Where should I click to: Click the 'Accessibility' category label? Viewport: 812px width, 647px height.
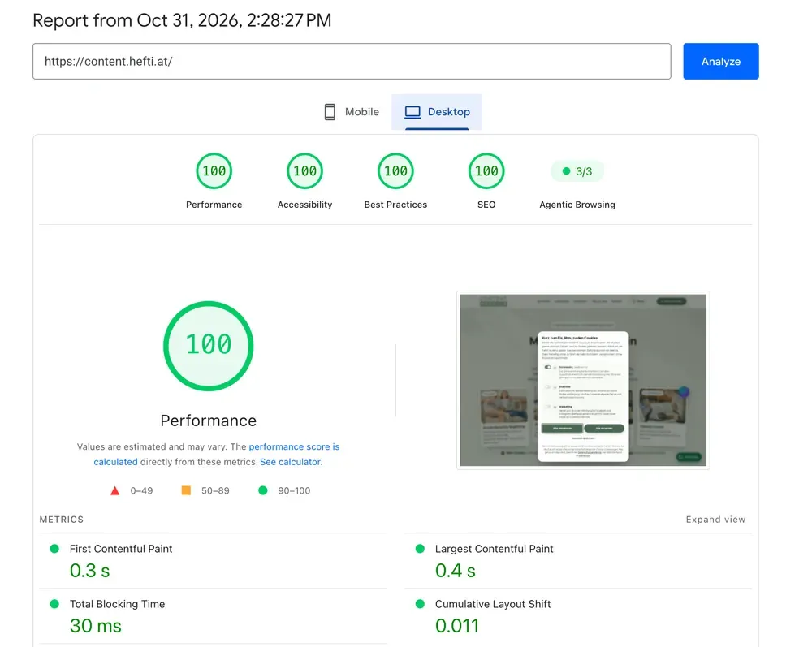point(304,205)
